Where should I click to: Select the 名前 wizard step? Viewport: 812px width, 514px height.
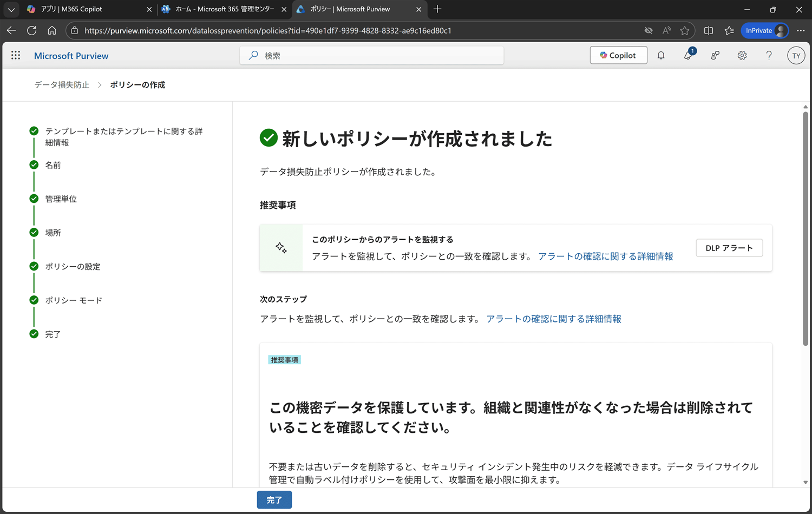(x=53, y=165)
